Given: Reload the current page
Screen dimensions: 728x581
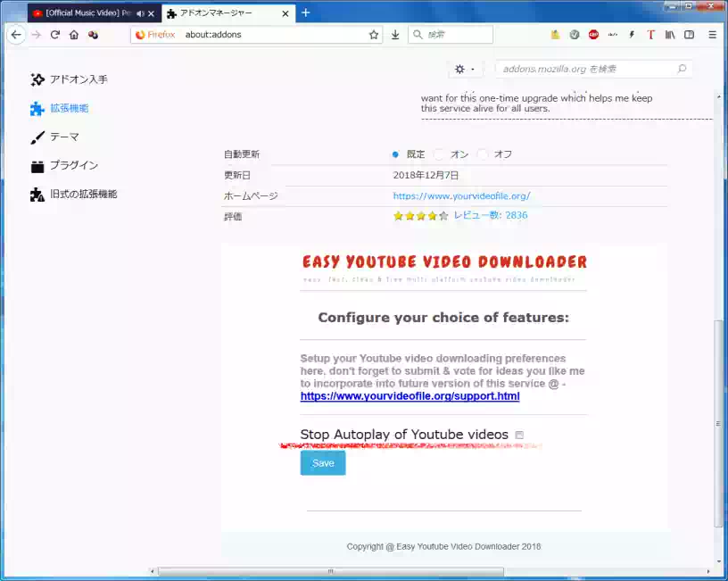Looking at the screenshot, I should [x=55, y=35].
